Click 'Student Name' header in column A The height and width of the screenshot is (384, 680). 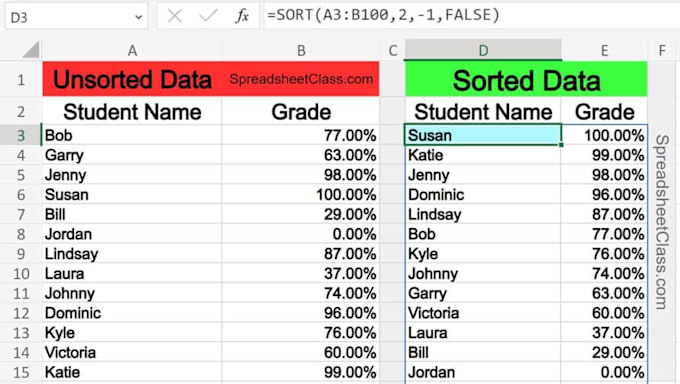coord(132,112)
